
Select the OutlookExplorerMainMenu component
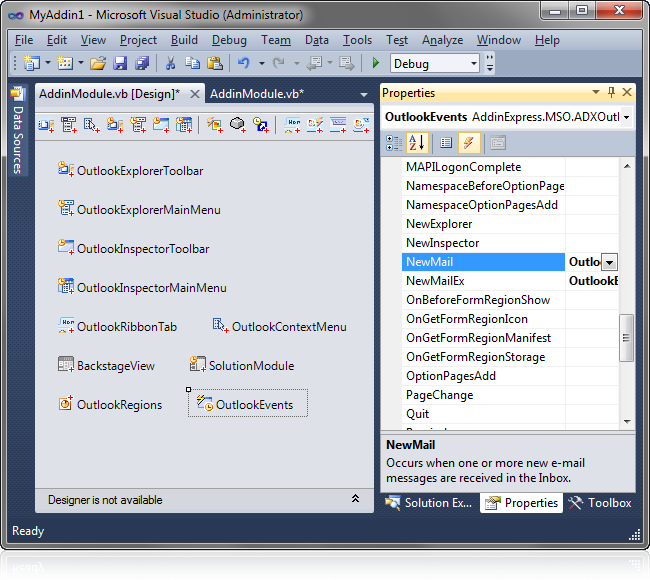(139, 209)
